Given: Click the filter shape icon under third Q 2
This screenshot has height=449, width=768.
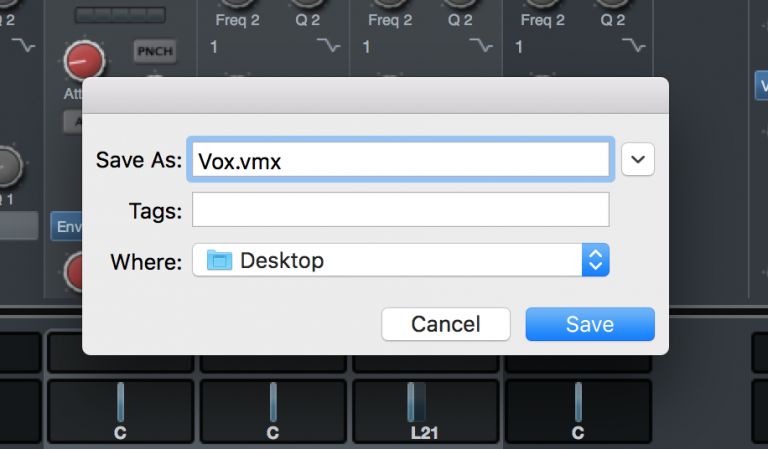Looking at the screenshot, I should [x=634, y=46].
